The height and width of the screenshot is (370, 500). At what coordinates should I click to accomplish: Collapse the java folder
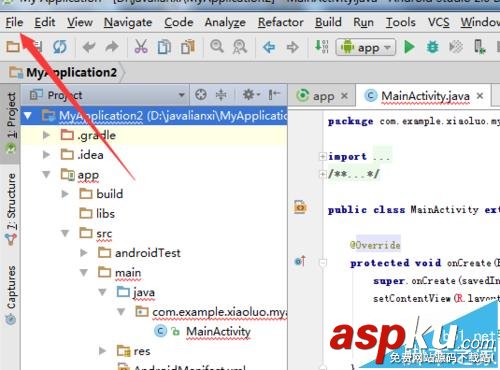(102, 292)
